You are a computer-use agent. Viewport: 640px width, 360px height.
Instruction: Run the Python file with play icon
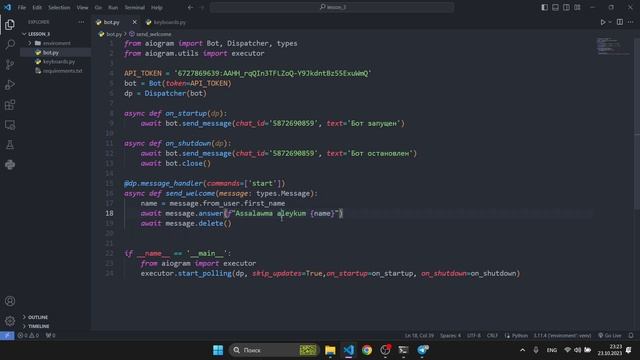point(602,22)
